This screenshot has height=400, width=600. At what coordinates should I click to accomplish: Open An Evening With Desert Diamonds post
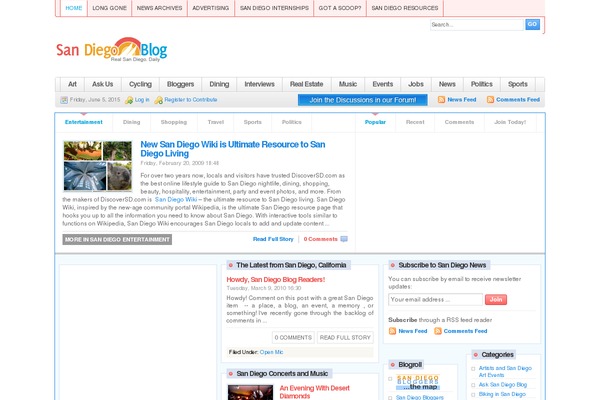pos(315,392)
